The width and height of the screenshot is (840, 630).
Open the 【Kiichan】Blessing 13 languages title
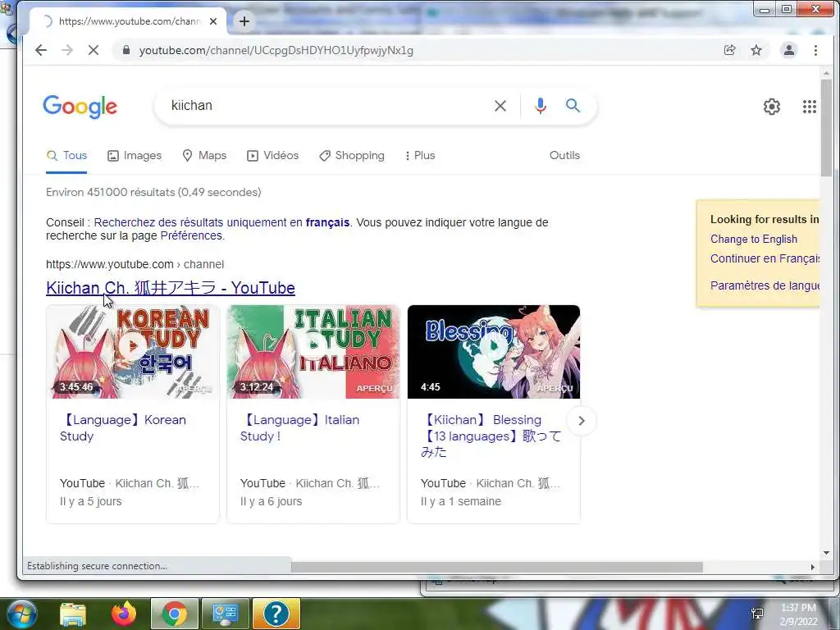pyautogui.click(x=491, y=436)
